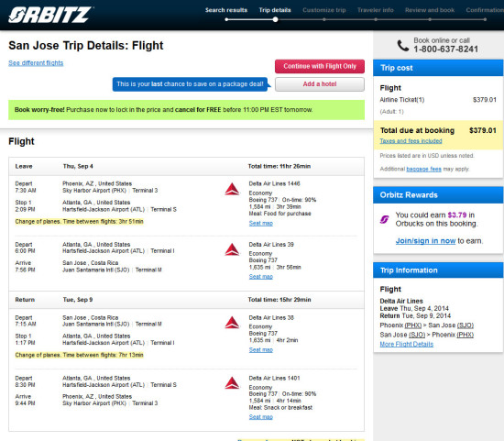
Task: Continue with Flight Only button
Action: click(x=320, y=66)
